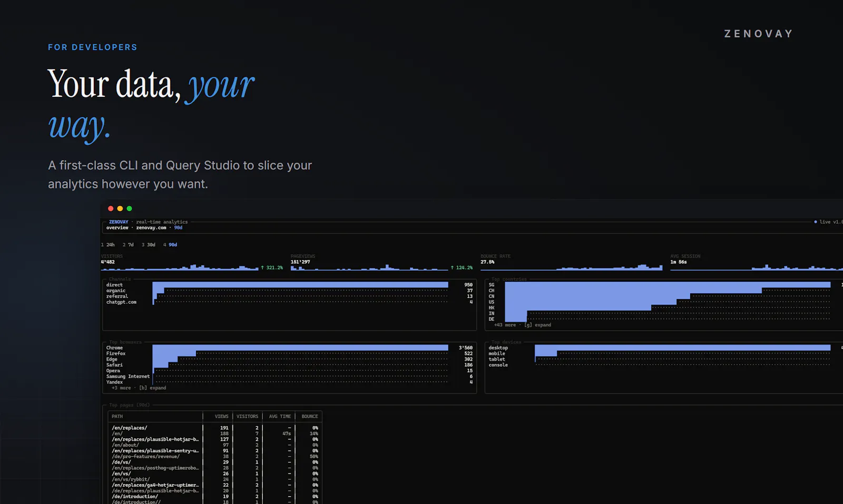
Task: Click the green up arrow beside 321.2%
Action: pos(262,268)
